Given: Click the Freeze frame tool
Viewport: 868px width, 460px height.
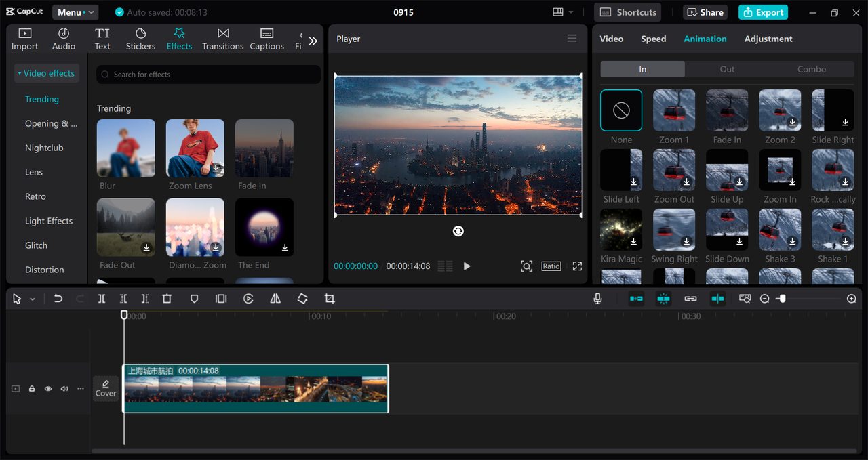Looking at the screenshot, I should 221,299.
